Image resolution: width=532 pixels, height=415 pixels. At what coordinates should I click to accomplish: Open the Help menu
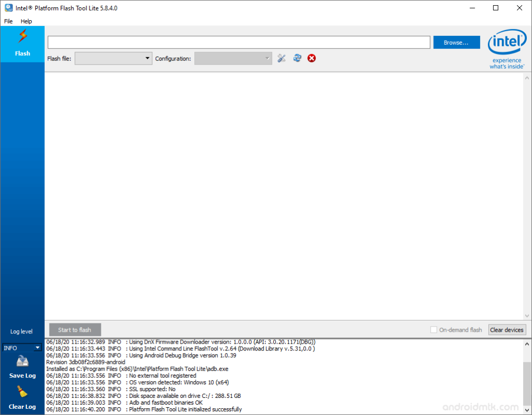coord(26,21)
